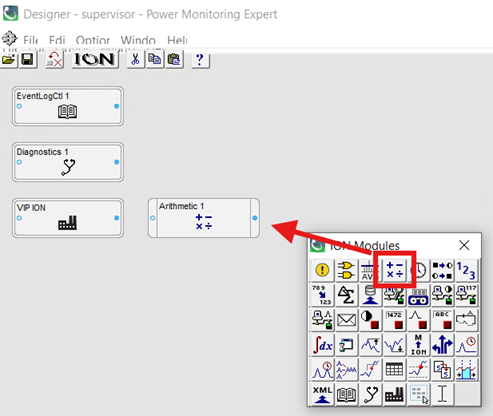The width and height of the screenshot is (493, 416).
Task: Pick the yellow exclamation alert module icon
Action: coord(322,270)
